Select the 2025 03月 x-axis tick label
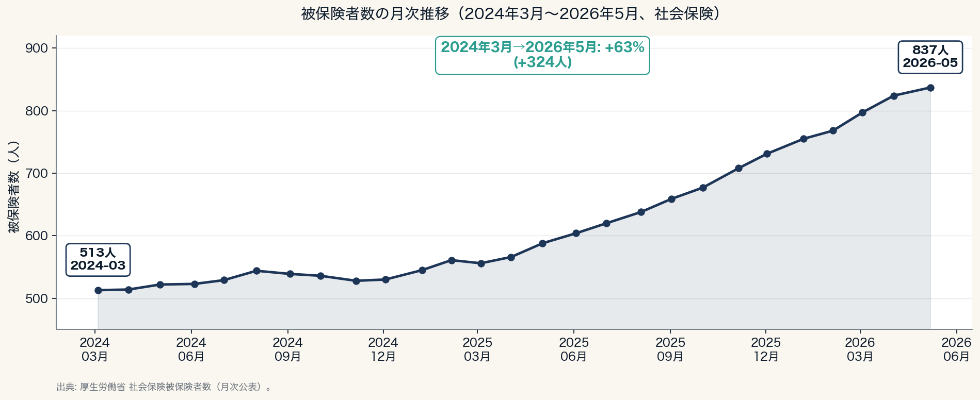Screen dimensions: 980x400 point(477,349)
